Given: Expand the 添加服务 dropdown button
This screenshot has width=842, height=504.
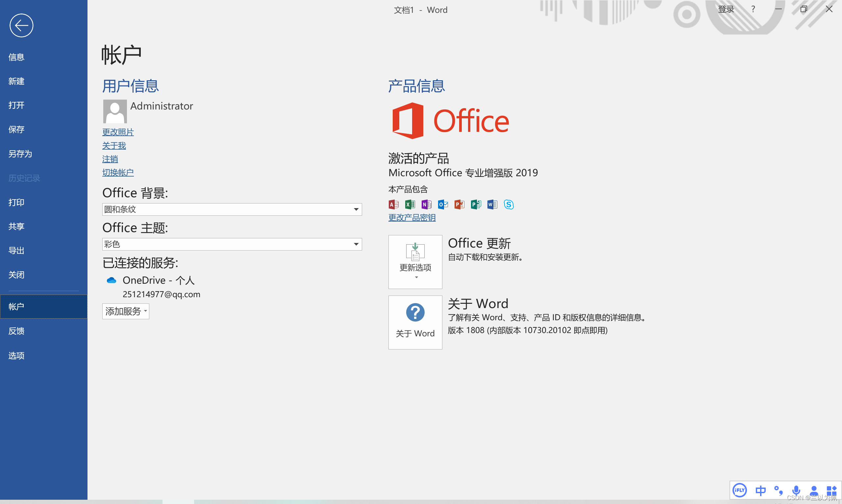Looking at the screenshot, I should click(x=126, y=311).
